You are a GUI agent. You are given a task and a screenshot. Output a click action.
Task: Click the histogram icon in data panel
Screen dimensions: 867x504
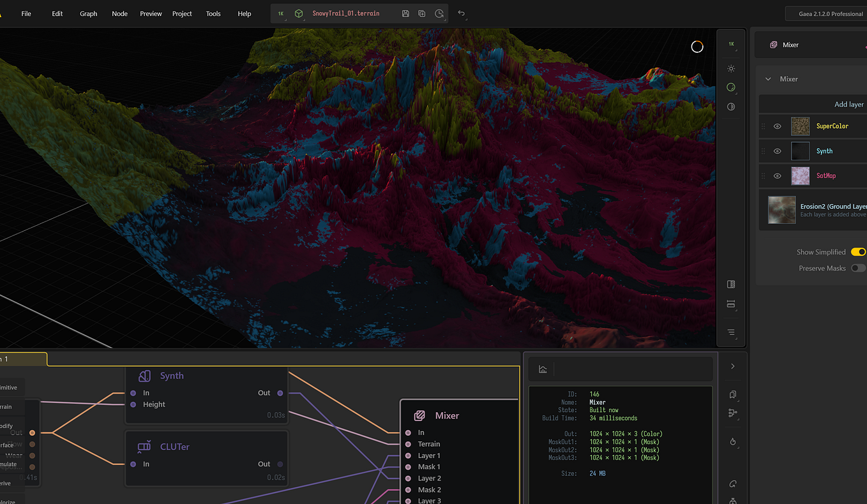[543, 369]
